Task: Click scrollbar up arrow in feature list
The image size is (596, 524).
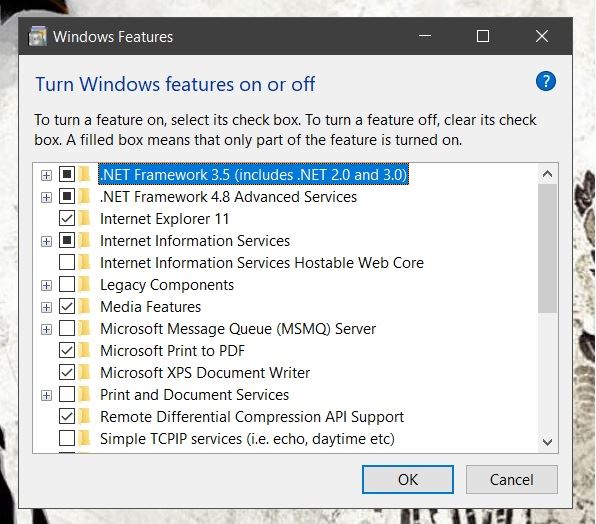Action: [547, 174]
